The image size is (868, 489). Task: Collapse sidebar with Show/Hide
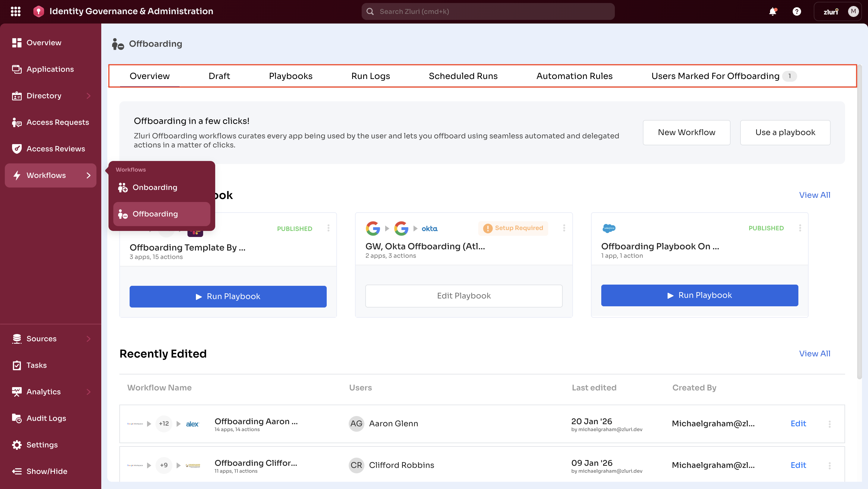[46, 471]
